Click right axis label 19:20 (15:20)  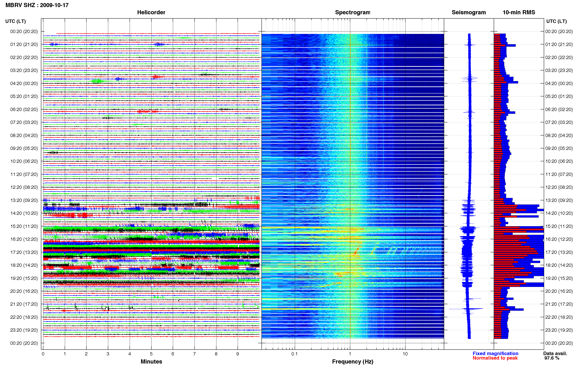(559, 278)
